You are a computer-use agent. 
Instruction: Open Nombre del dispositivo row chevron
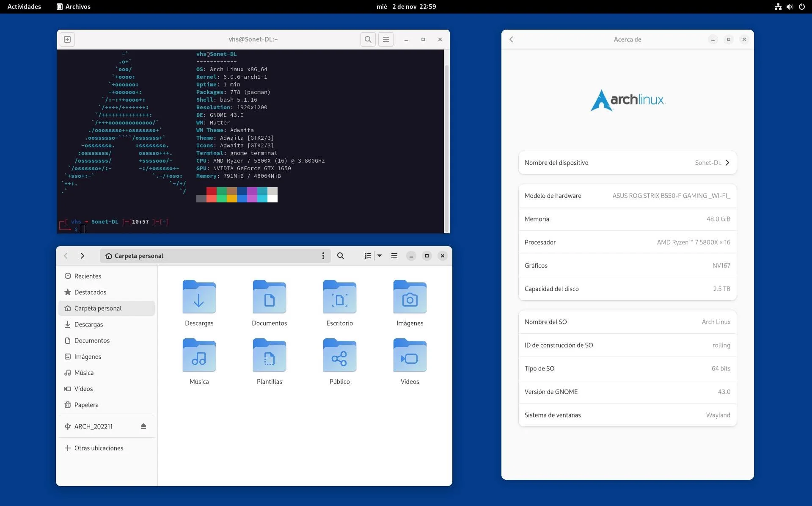tap(727, 163)
